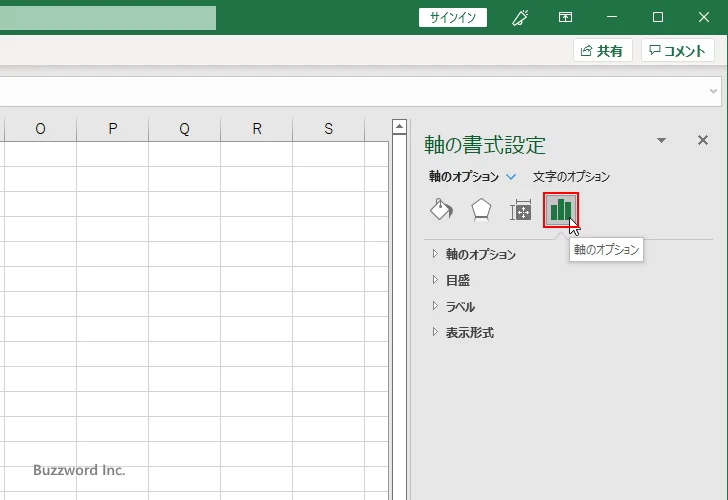Switch to the 文字のオプション tab
Screen dimensions: 728x500
click(571, 177)
